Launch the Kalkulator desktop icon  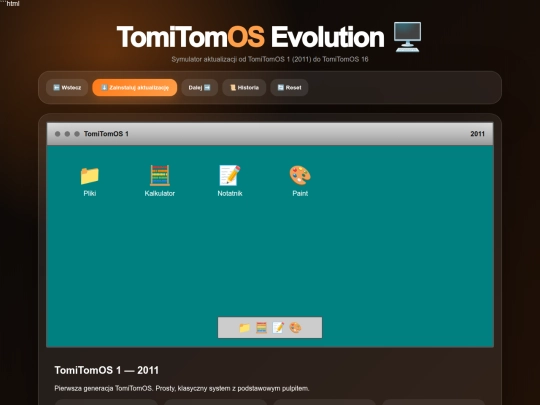[159, 181]
